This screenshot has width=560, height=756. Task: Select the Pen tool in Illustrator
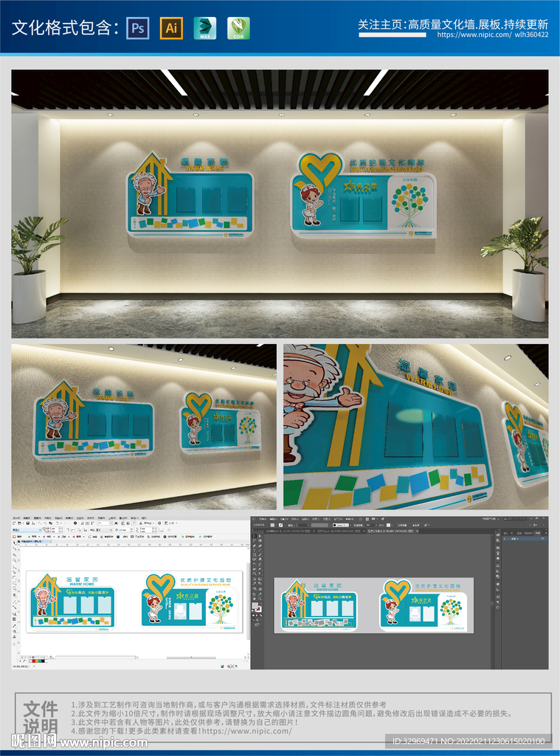click(255, 546)
